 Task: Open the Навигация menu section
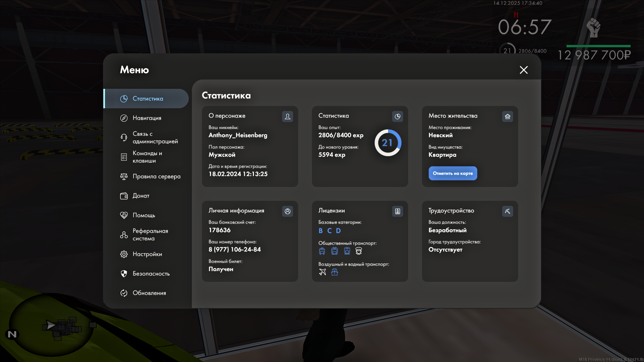tap(147, 118)
